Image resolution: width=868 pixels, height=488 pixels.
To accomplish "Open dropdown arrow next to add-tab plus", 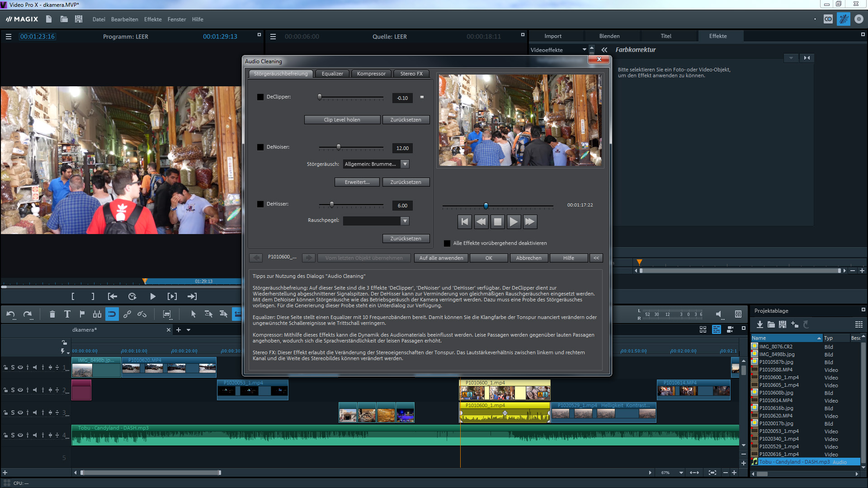I will (189, 330).
